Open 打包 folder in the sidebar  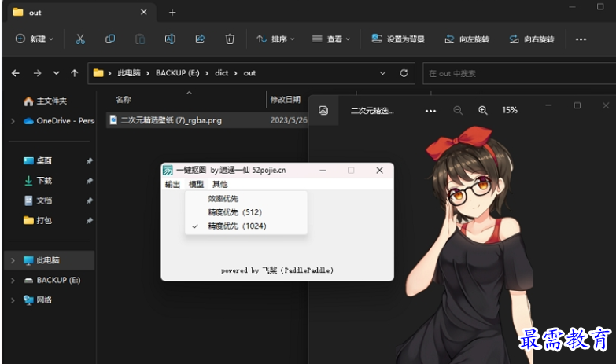tap(38, 221)
